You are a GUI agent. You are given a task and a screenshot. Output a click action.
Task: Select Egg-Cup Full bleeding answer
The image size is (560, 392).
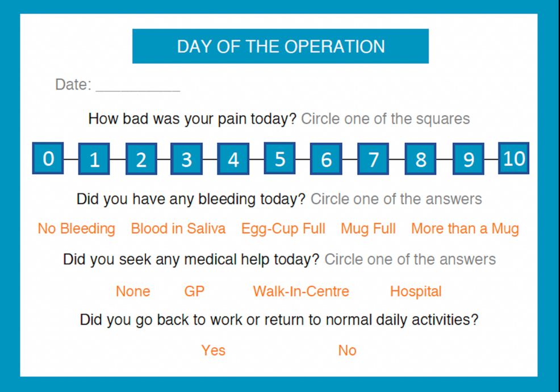tap(283, 229)
